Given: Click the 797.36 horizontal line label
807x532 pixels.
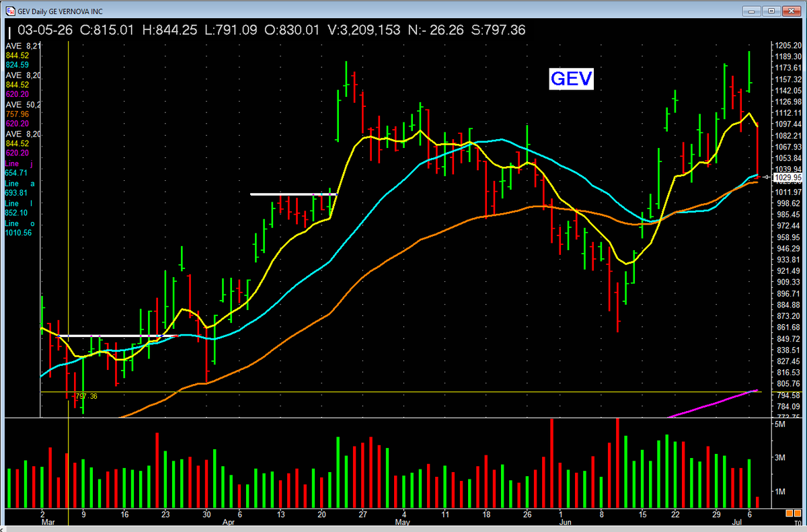Looking at the screenshot, I should click(x=86, y=396).
